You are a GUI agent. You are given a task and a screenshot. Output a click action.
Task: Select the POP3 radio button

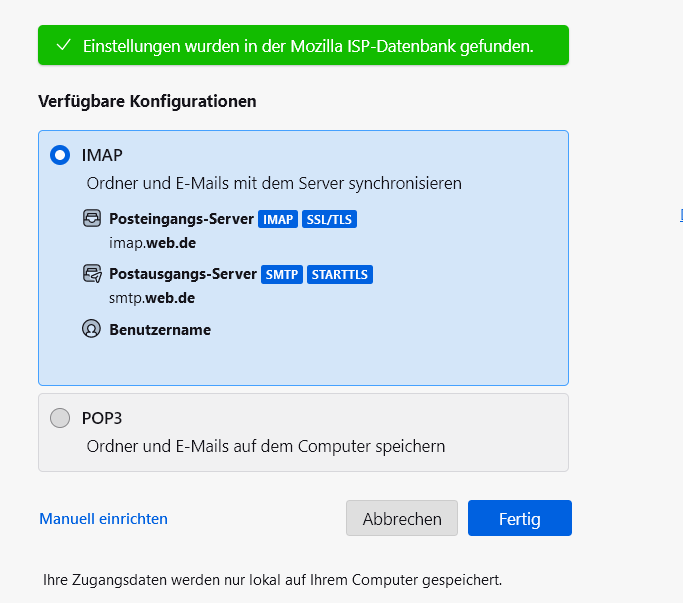tap(60, 418)
